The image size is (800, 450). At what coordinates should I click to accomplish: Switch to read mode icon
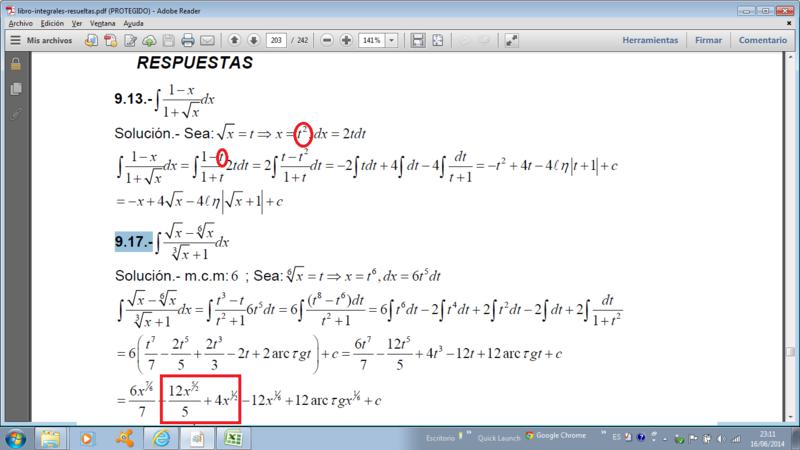pyautogui.click(x=511, y=41)
